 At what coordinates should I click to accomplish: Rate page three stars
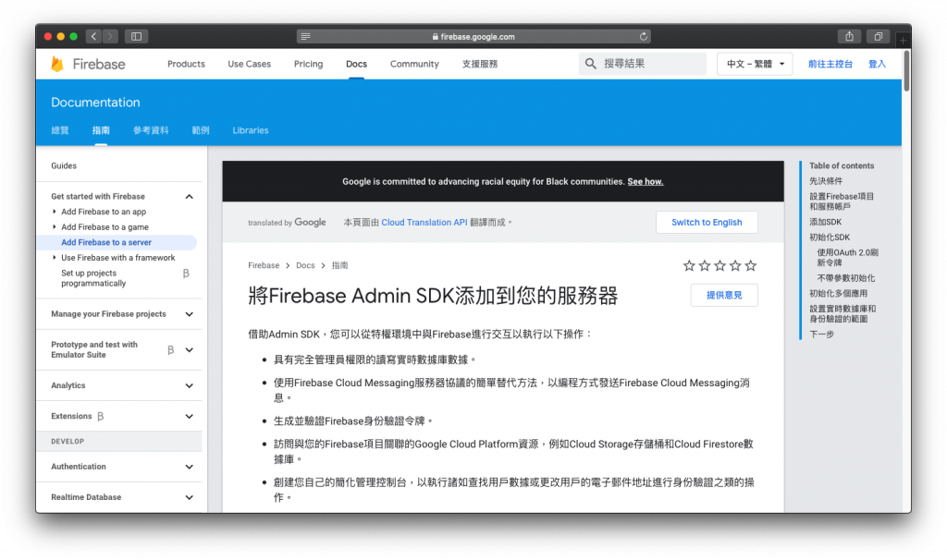click(719, 265)
